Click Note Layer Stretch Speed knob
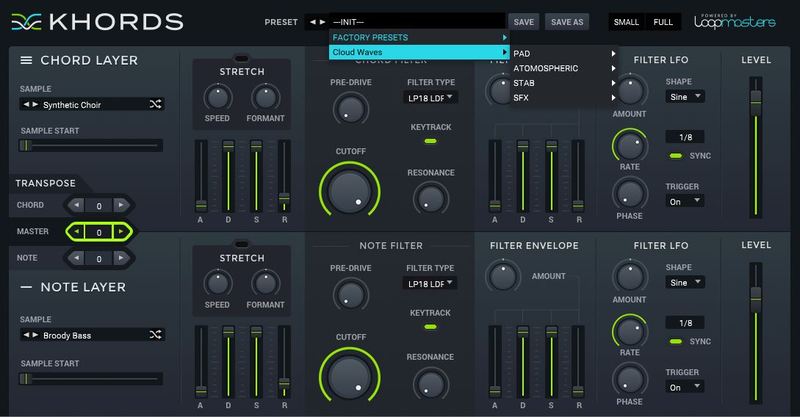The width and height of the screenshot is (800, 417). (218, 283)
